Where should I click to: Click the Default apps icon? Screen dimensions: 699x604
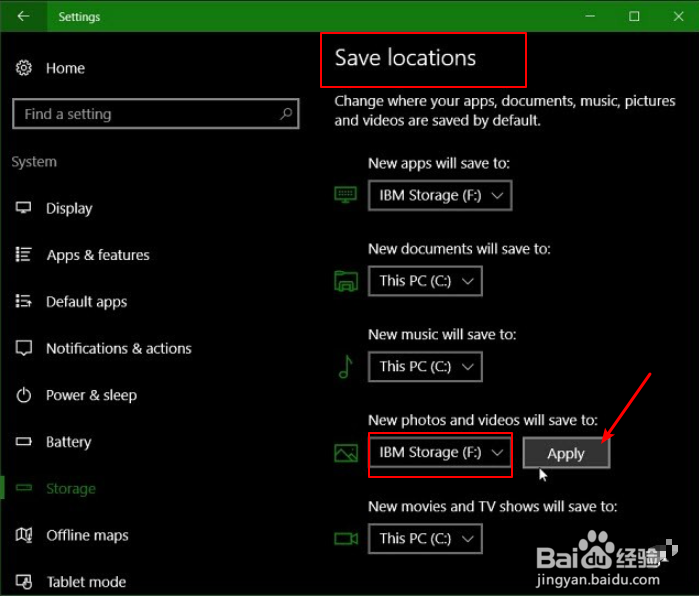coord(24,301)
